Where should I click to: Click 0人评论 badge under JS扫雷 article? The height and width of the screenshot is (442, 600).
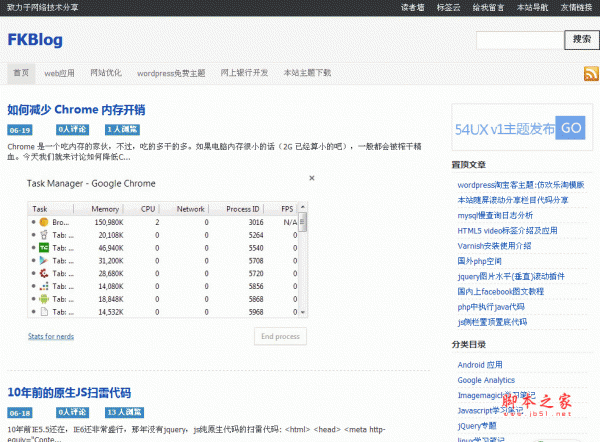[72, 412]
